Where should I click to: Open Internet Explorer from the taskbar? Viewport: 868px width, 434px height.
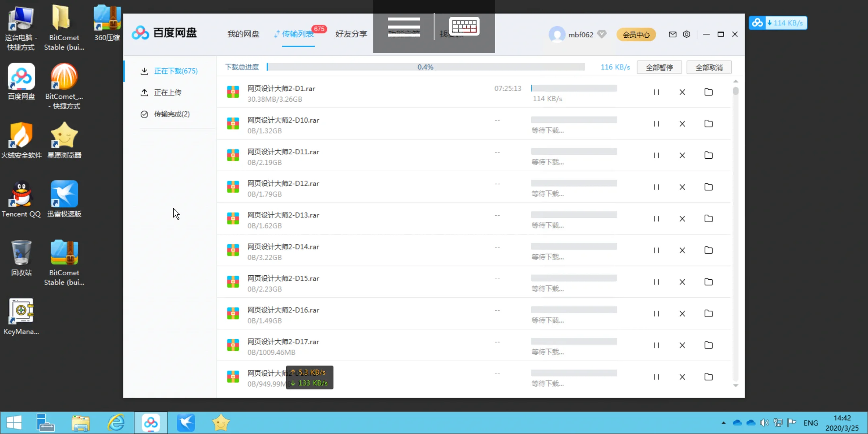pos(116,422)
